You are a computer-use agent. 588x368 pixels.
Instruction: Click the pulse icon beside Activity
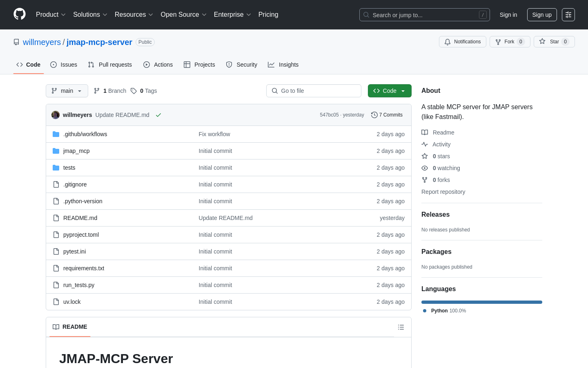click(425, 144)
